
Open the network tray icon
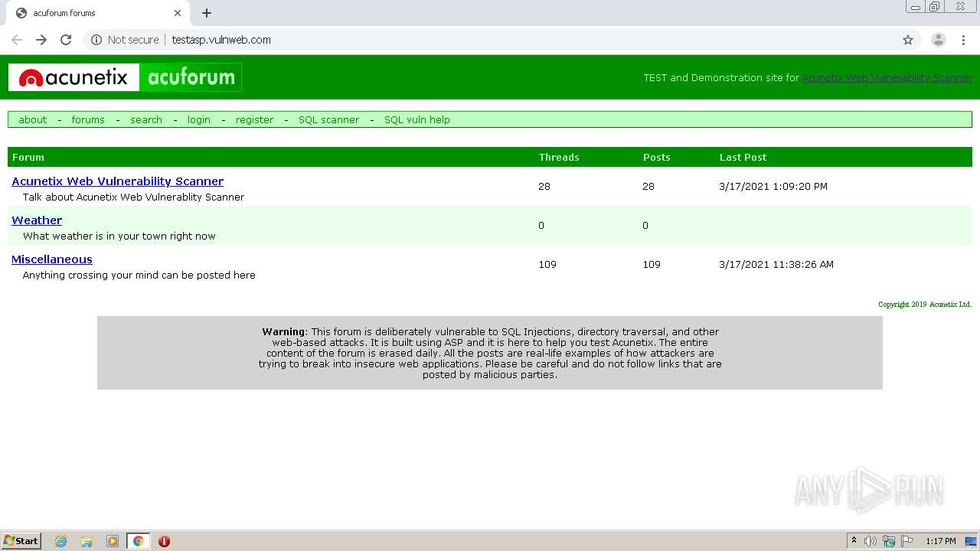(x=889, y=541)
